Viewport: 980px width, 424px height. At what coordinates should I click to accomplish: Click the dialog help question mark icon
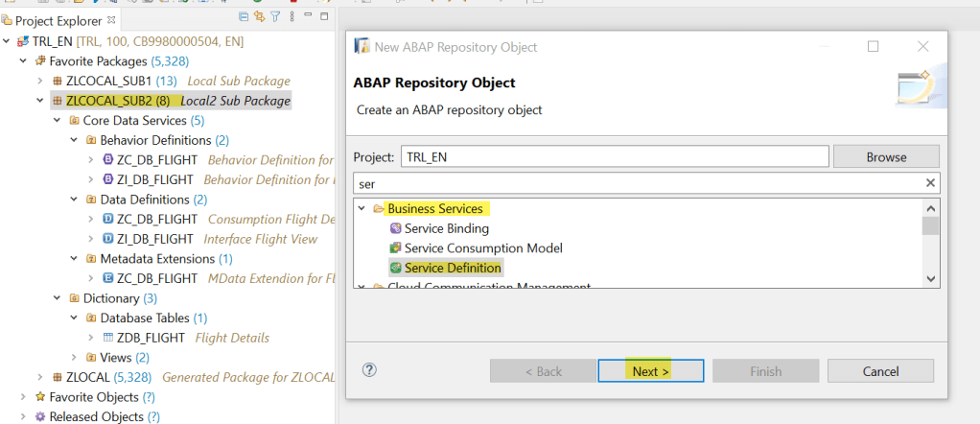click(x=370, y=369)
